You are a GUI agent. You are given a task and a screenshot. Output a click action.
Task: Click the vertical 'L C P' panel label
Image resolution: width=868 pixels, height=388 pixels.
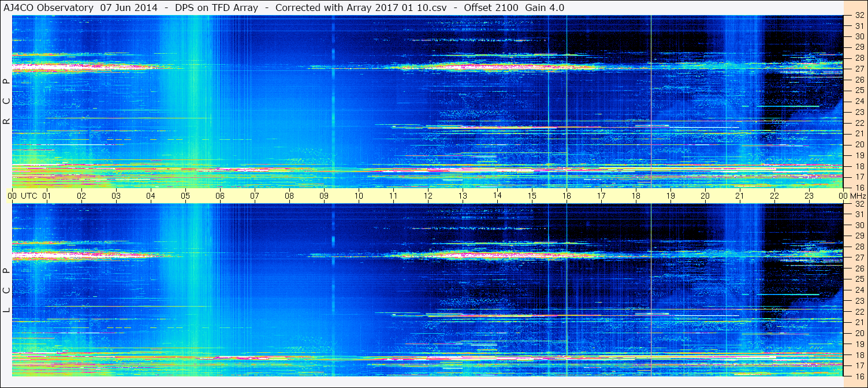(6, 290)
